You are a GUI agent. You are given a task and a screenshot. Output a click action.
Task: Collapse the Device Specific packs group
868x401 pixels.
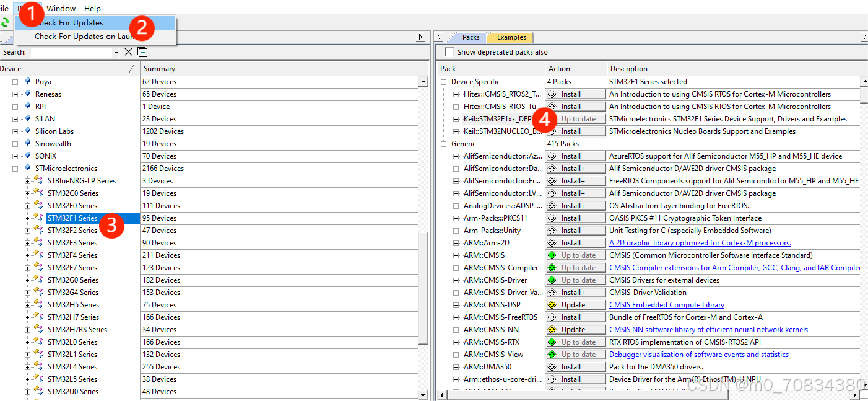click(444, 82)
